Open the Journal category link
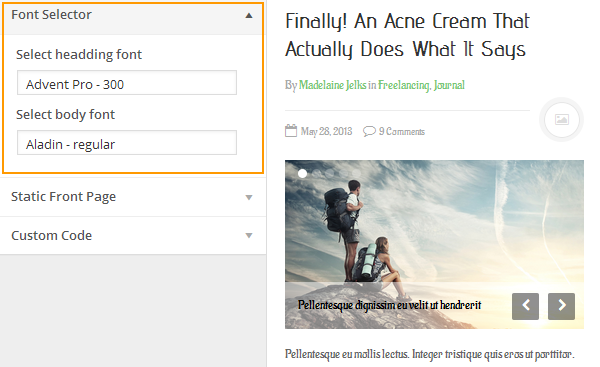This screenshot has width=600, height=367. point(449,85)
